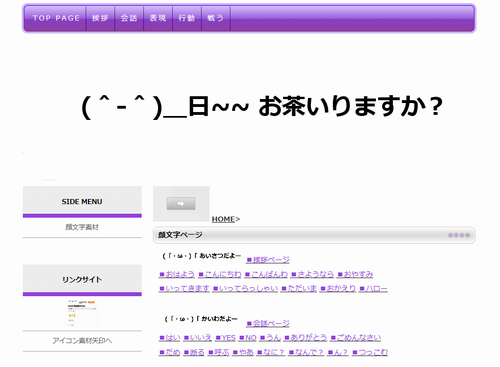Open the 挨拶 menu tab

pos(100,18)
